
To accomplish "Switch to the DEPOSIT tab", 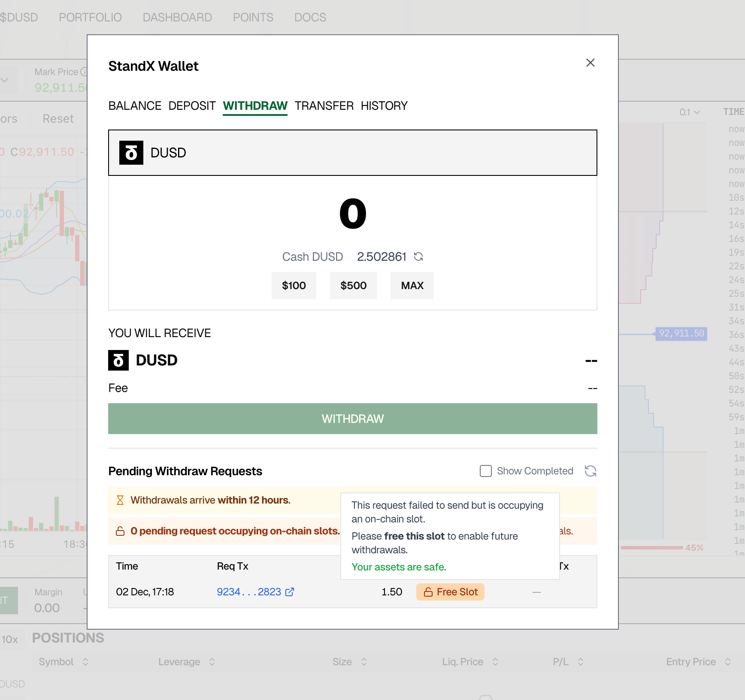I will [x=192, y=106].
